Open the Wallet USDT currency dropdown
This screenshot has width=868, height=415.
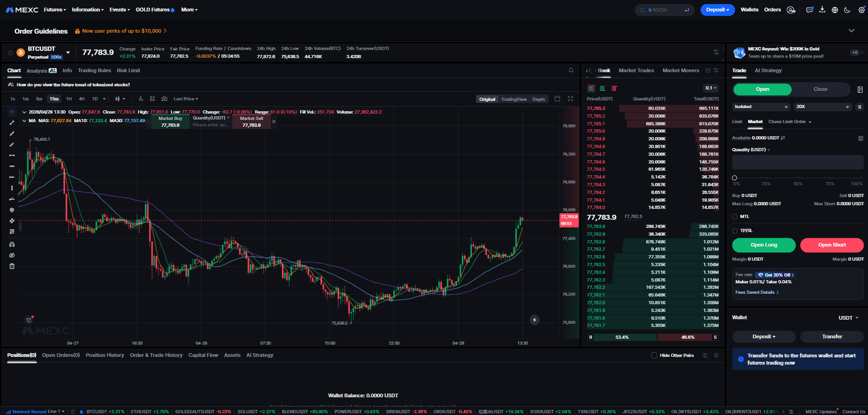click(848, 318)
